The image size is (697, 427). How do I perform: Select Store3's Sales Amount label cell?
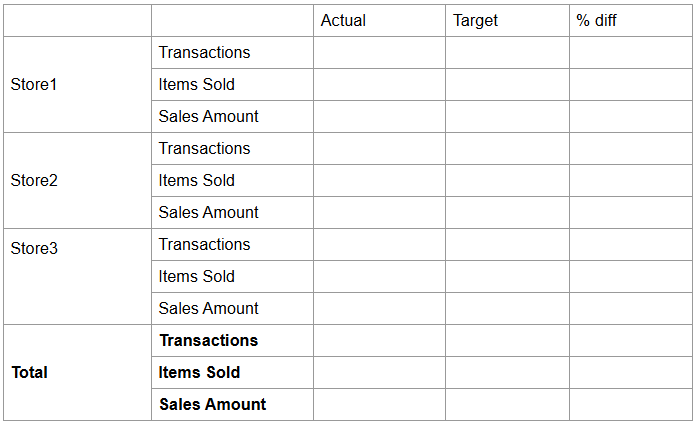coord(232,309)
